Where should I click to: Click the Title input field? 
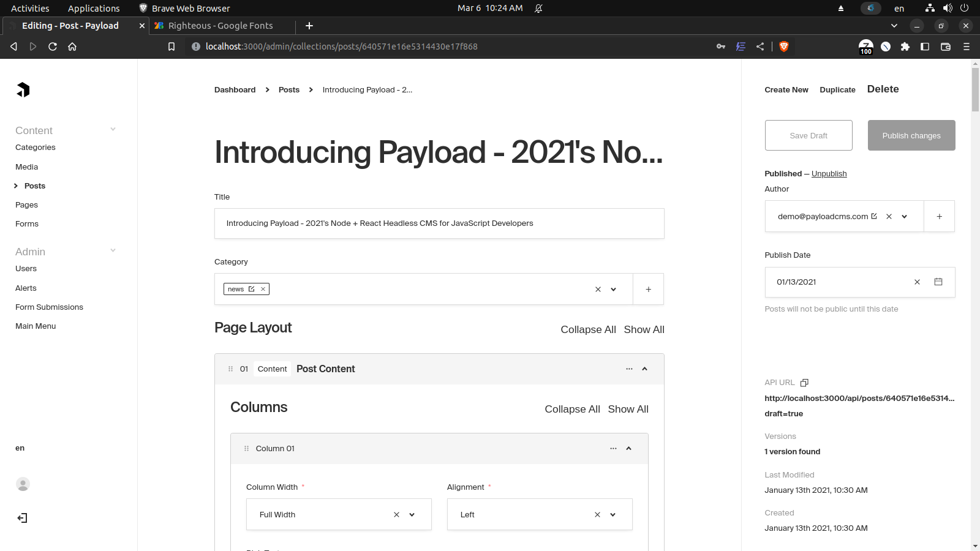coord(439,223)
